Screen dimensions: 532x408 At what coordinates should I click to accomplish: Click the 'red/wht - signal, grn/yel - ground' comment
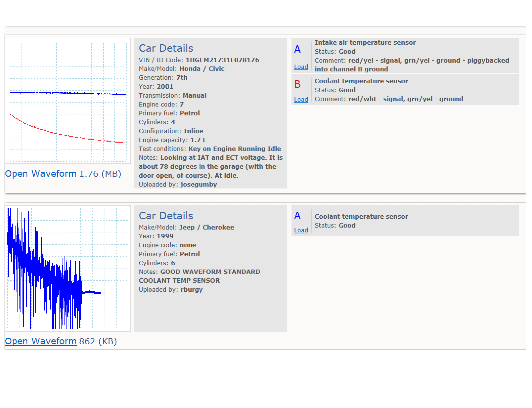click(406, 99)
